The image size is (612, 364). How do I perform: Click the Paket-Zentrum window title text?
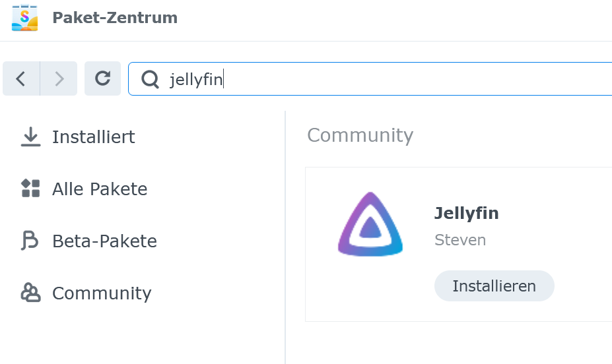pos(115,18)
